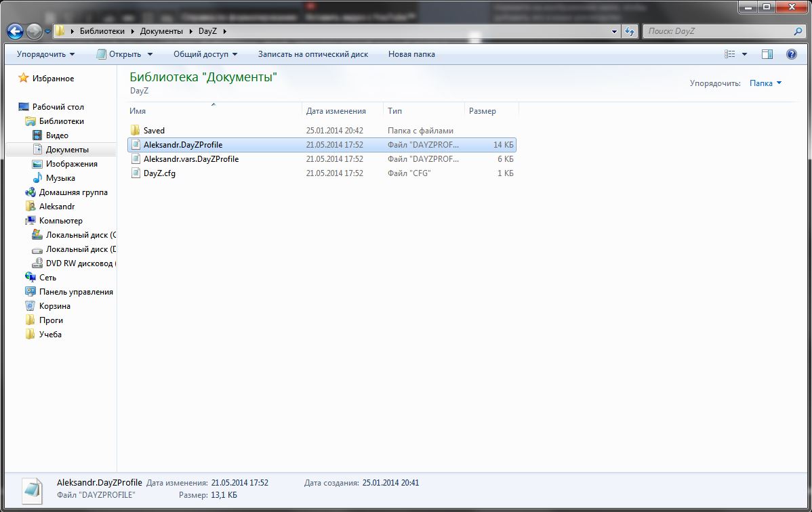Click the 'Saved' folder name
Viewport: 812px width, 512px height.
coord(154,131)
